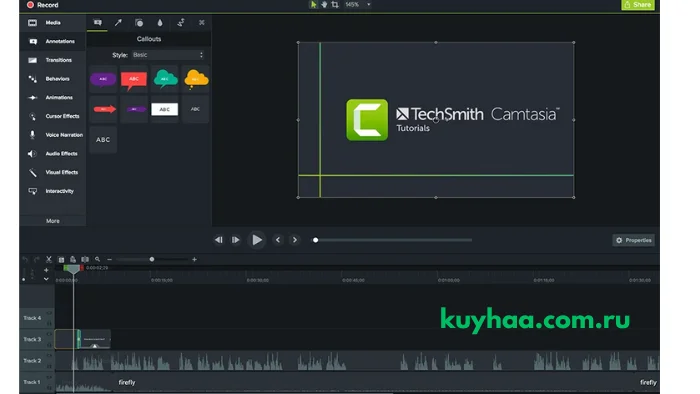
Task: Open the Annotations tab
Action: (53, 41)
